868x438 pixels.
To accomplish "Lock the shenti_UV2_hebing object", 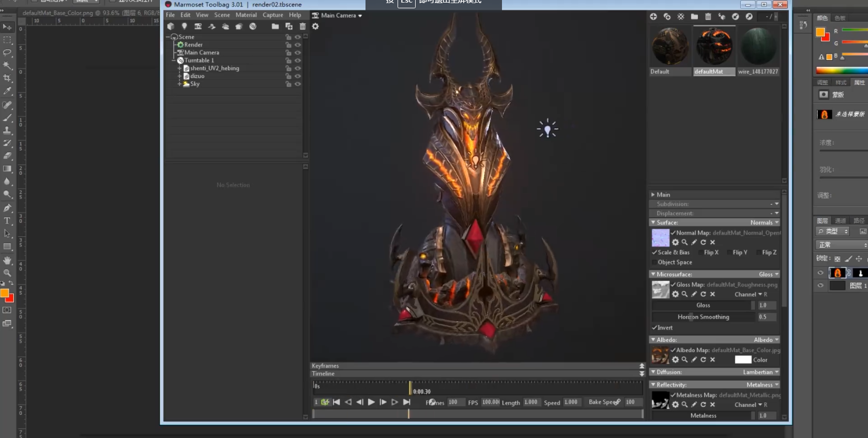I will click(x=288, y=68).
